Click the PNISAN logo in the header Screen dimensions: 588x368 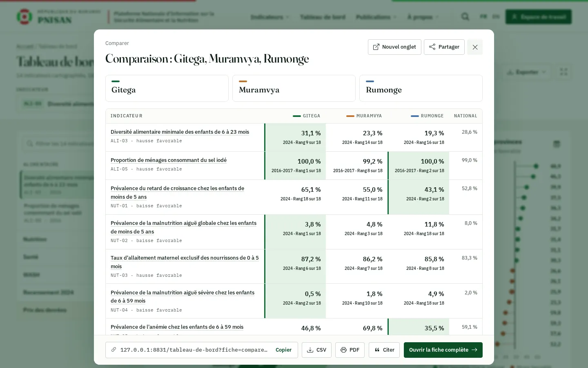click(58, 17)
